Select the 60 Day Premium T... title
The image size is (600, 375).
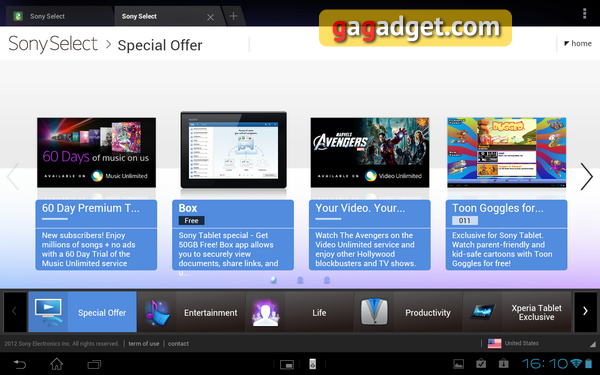(91, 208)
